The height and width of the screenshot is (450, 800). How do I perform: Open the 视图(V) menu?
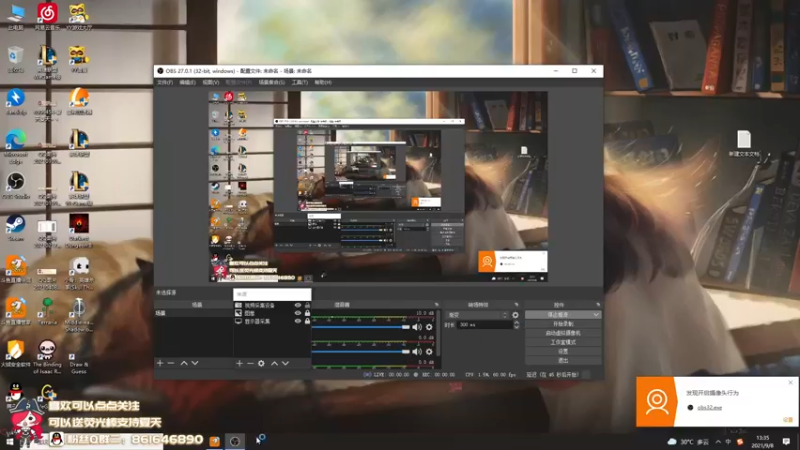(x=211, y=82)
